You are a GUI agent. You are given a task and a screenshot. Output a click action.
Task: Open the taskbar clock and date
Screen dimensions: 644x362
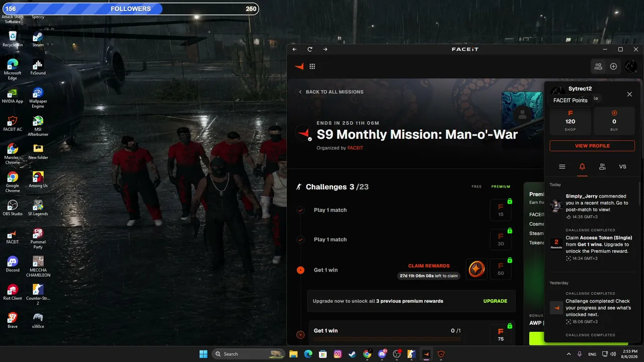(x=630, y=354)
